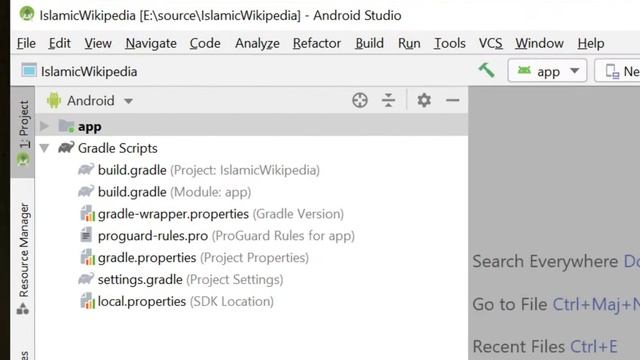Open the Analyze menu
The width and height of the screenshot is (640, 360).
257,43
